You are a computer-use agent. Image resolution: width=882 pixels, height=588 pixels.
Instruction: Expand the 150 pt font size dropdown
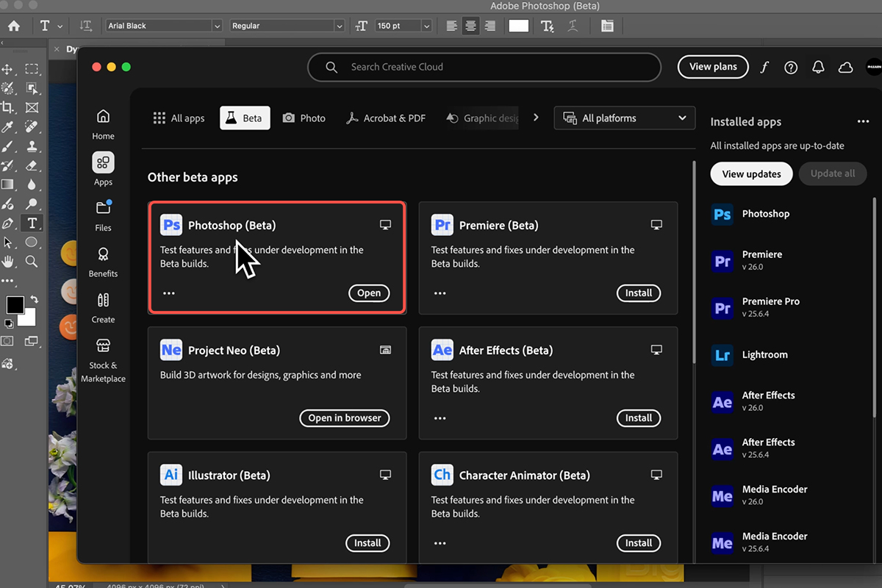click(426, 26)
